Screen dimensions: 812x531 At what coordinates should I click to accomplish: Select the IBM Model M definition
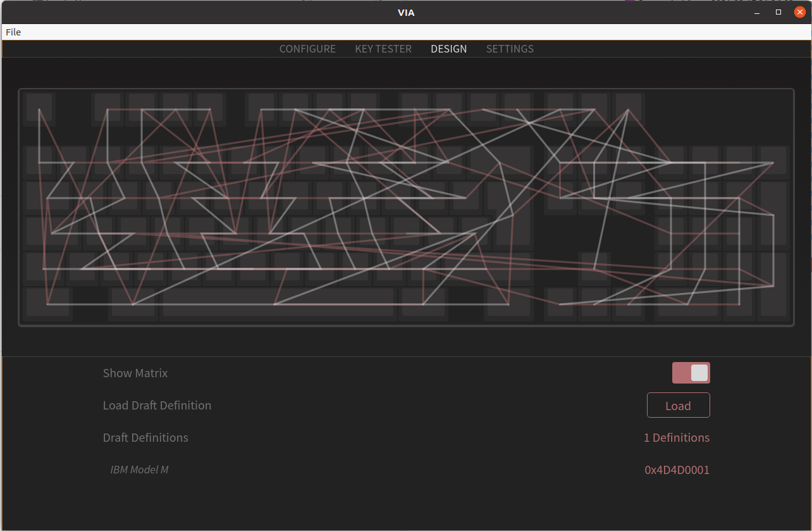[139, 470]
